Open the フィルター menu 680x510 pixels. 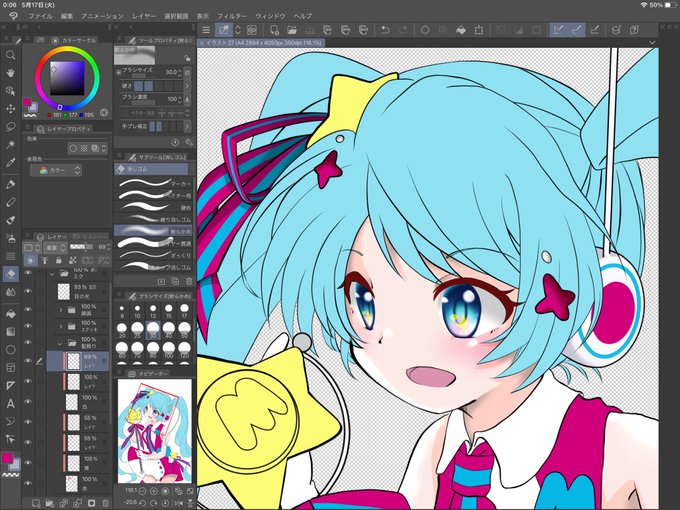click(x=232, y=16)
